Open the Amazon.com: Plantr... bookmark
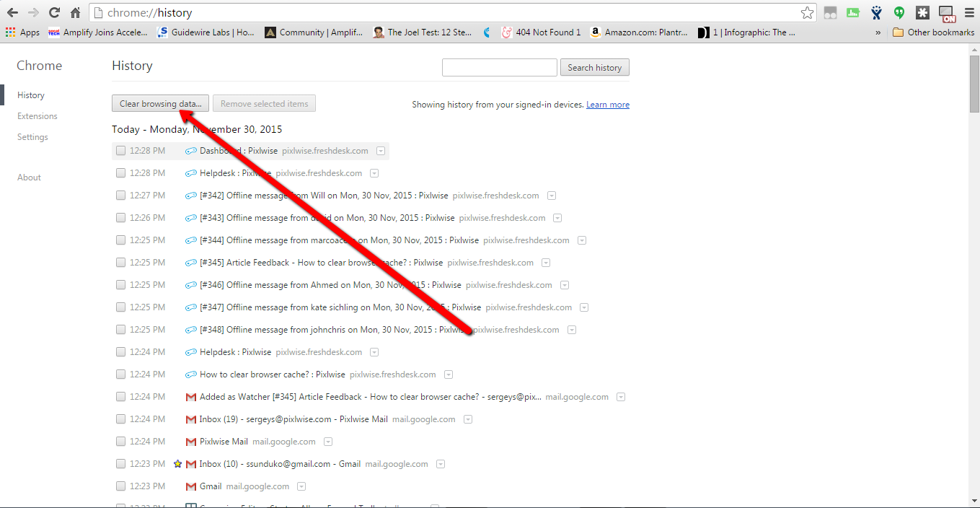The height and width of the screenshot is (508, 980). tap(639, 32)
